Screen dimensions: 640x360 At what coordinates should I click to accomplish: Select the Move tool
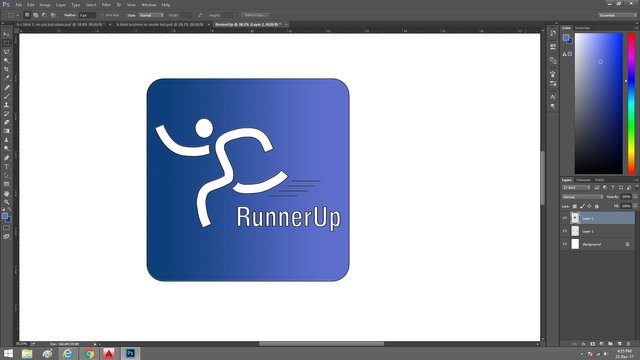6,34
